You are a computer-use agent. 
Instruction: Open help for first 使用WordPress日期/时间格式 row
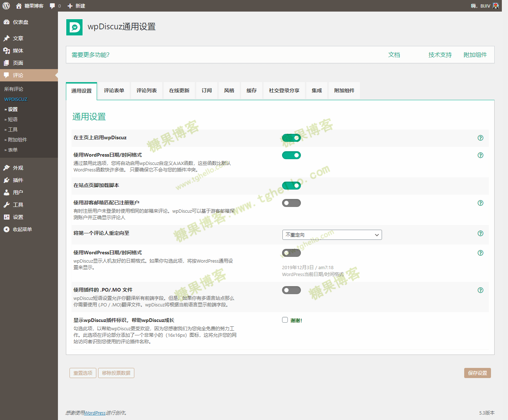point(480,155)
